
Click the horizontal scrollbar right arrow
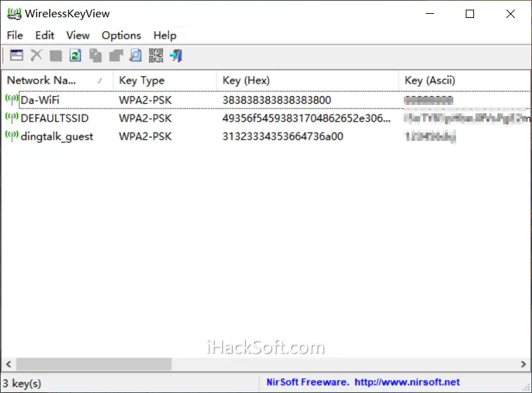524,364
